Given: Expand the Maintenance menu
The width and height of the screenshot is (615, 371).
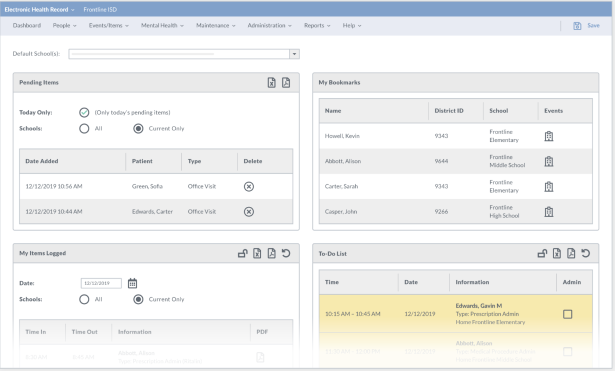Looking at the screenshot, I should click(x=216, y=25).
